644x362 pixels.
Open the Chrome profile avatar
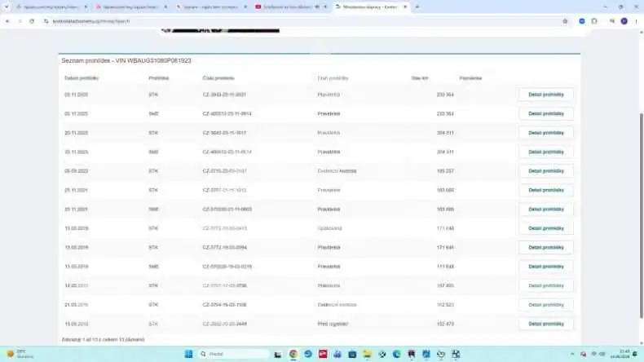point(624,21)
